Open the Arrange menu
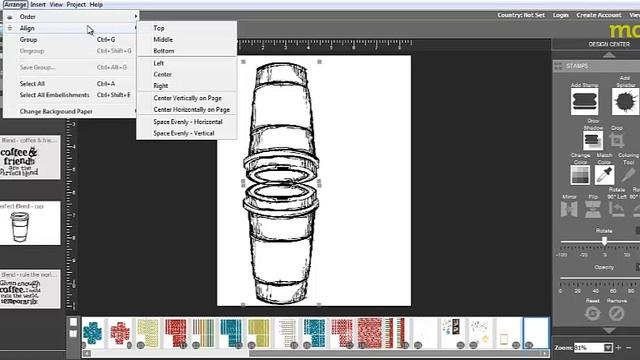This screenshot has height=360, width=640. tap(15, 4)
